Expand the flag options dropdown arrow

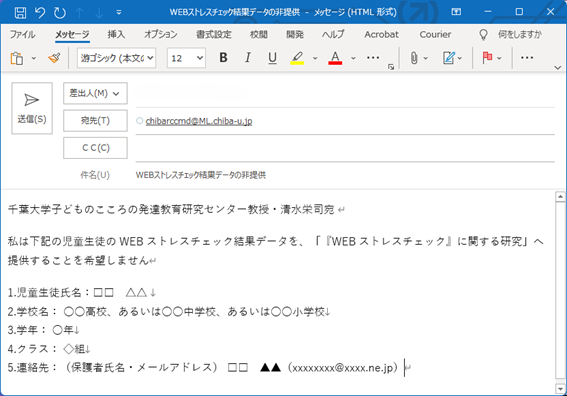click(x=499, y=58)
